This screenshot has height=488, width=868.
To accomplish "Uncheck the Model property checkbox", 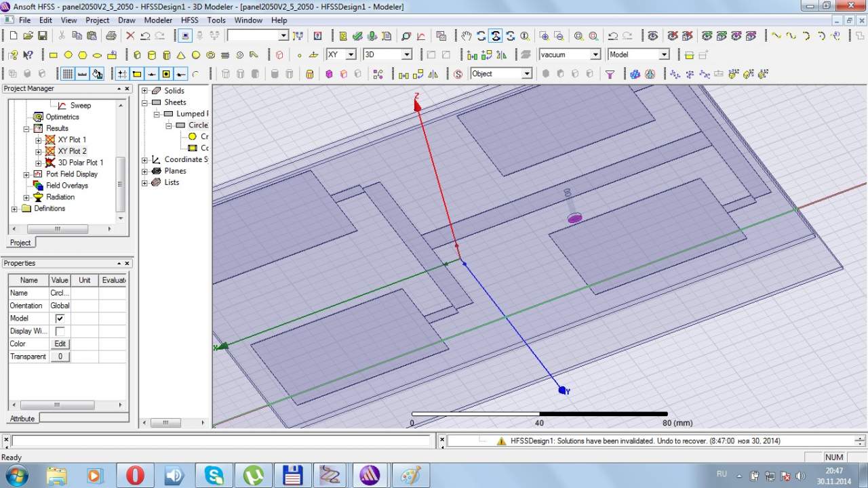I will (60, 319).
